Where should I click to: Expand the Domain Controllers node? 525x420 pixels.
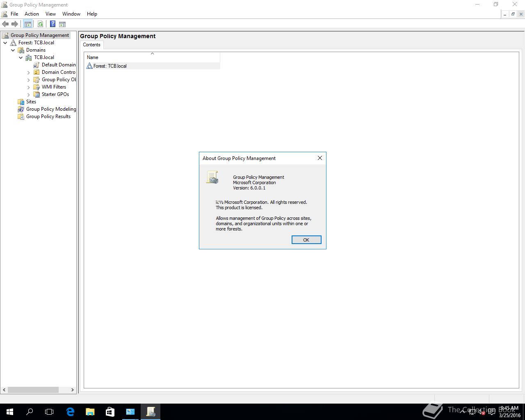tap(29, 73)
